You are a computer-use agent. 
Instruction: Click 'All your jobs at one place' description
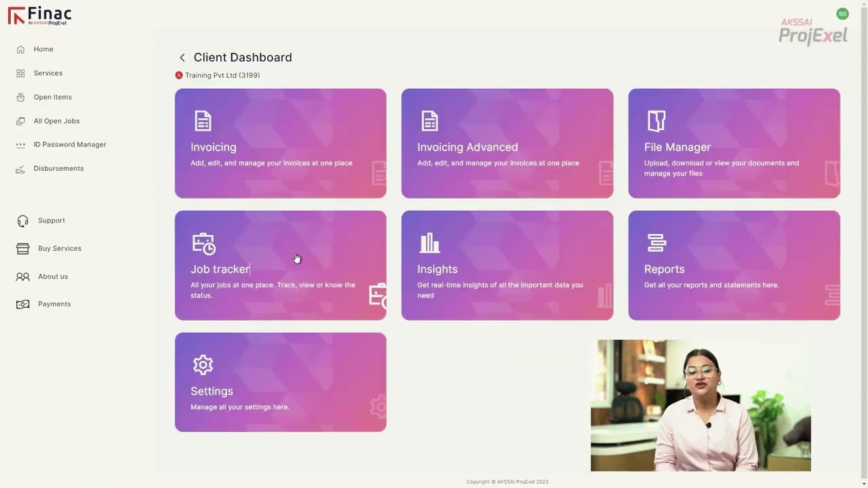pyautogui.click(x=273, y=290)
